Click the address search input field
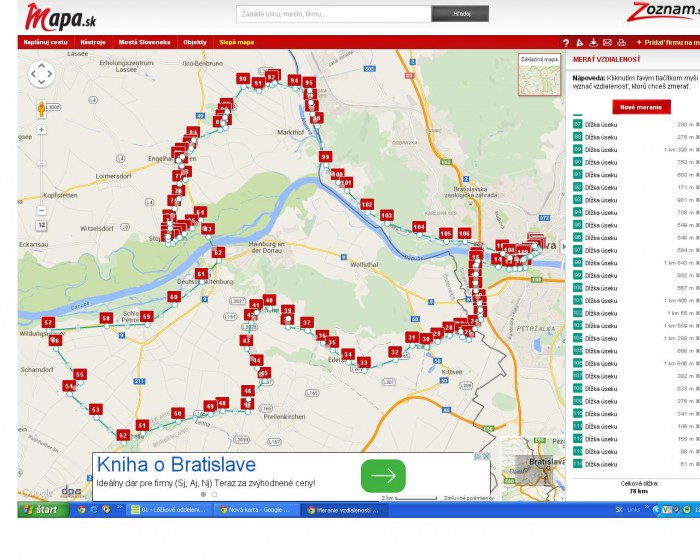The height and width of the screenshot is (560, 700). click(x=333, y=14)
